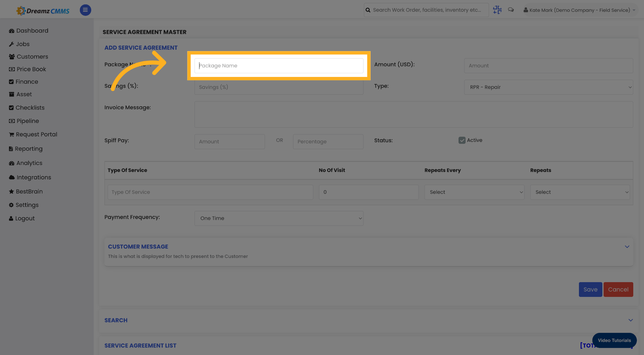Screen dimensions: 644x355
Task: Open the chat messages icon
Action: 511,10
